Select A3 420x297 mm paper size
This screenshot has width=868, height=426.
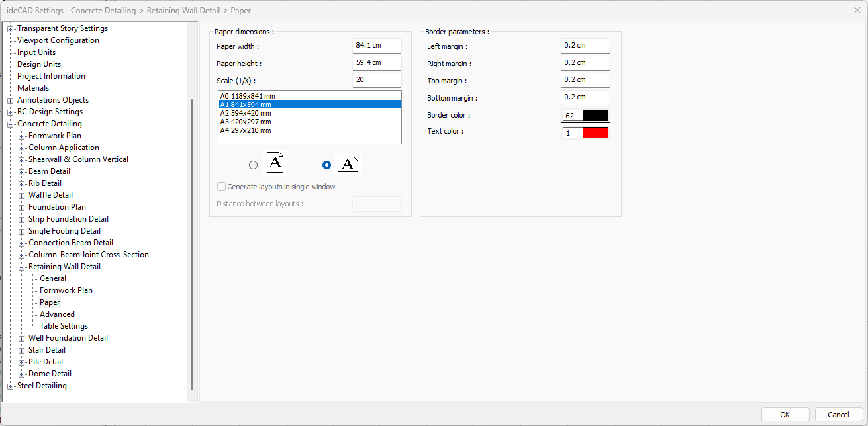pyautogui.click(x=246, y=122)
